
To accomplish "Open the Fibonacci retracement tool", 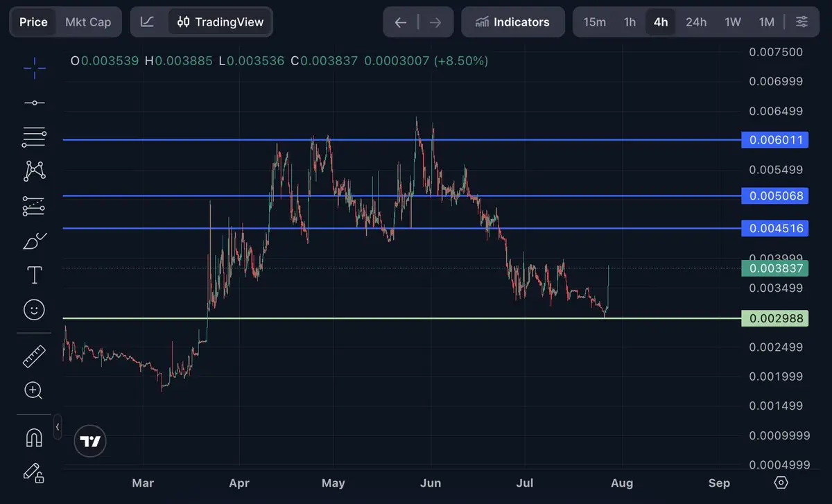I will point(34,137).
